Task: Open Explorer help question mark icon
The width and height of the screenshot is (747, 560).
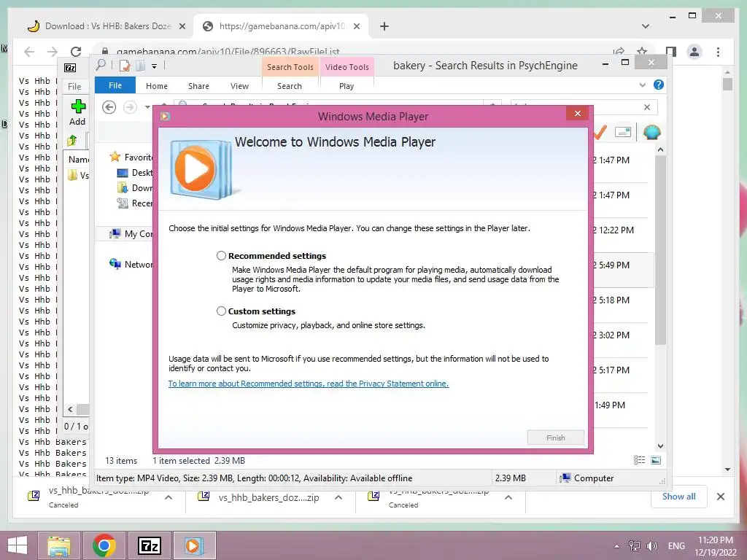Action: pos(659,85)
